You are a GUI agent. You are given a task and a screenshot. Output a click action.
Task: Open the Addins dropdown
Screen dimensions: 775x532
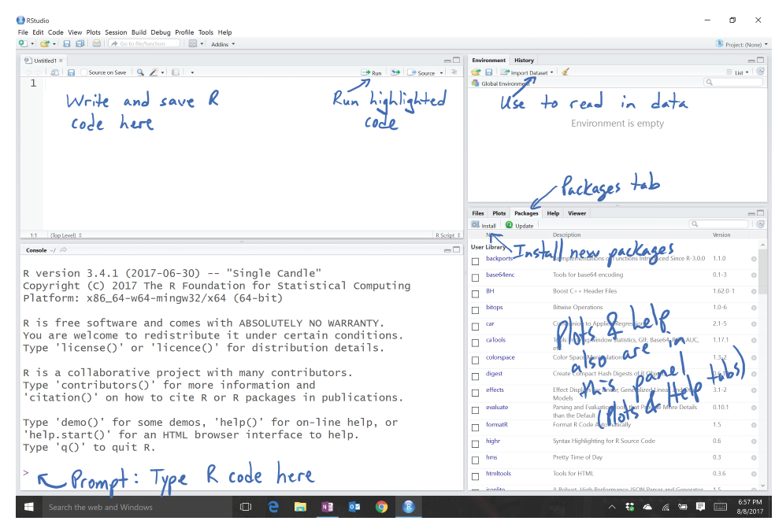[x=223, y=44]
